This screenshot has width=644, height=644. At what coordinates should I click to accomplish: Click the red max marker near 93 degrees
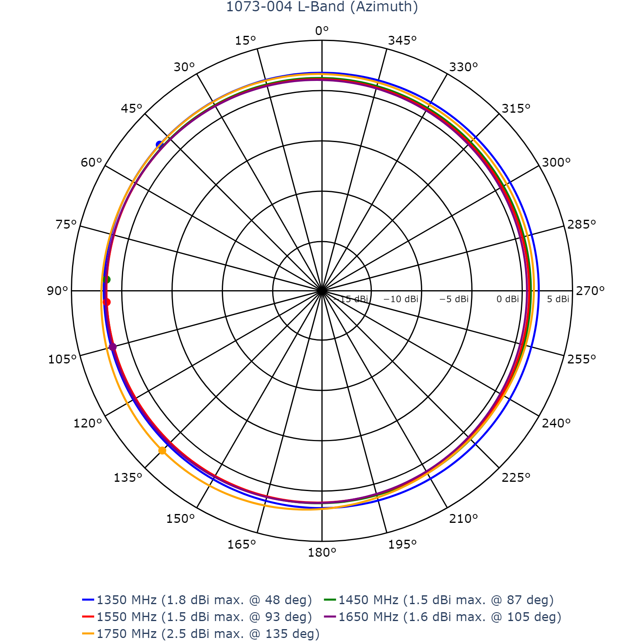107,302
